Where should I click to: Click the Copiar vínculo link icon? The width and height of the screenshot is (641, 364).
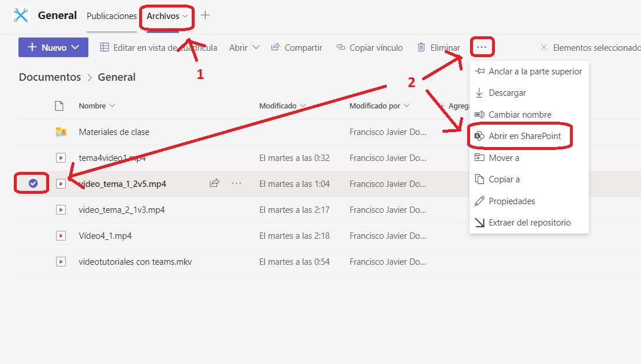tap(341, 47)
